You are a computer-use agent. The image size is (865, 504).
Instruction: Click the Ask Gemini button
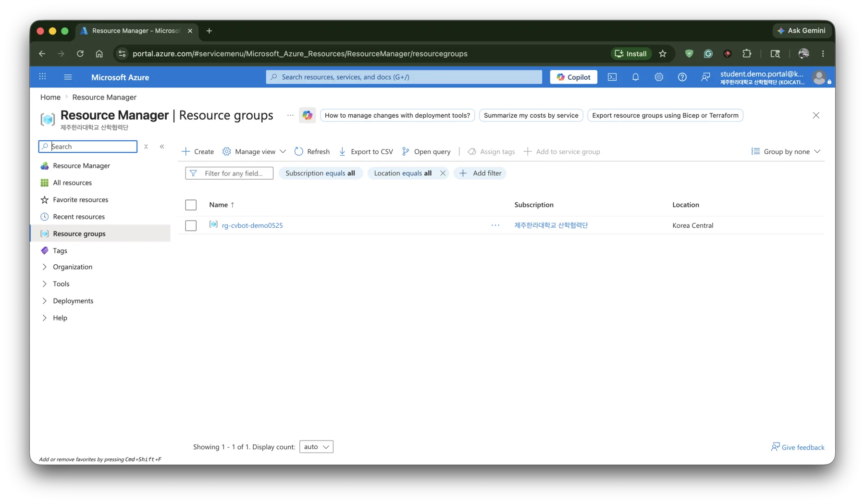tap(801, 31)
